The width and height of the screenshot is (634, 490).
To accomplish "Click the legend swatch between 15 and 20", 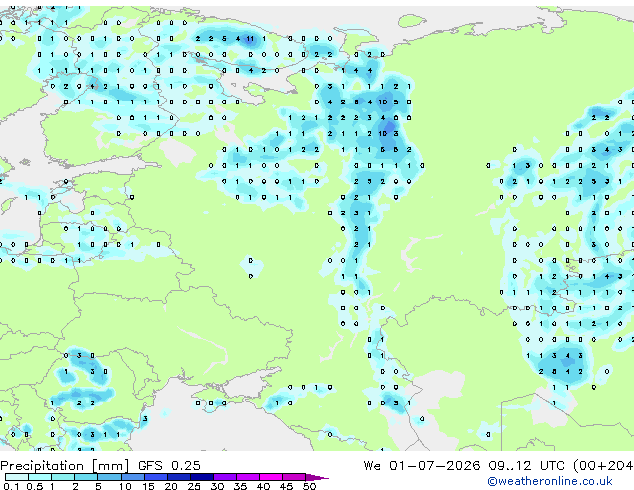I will [155, 477].
